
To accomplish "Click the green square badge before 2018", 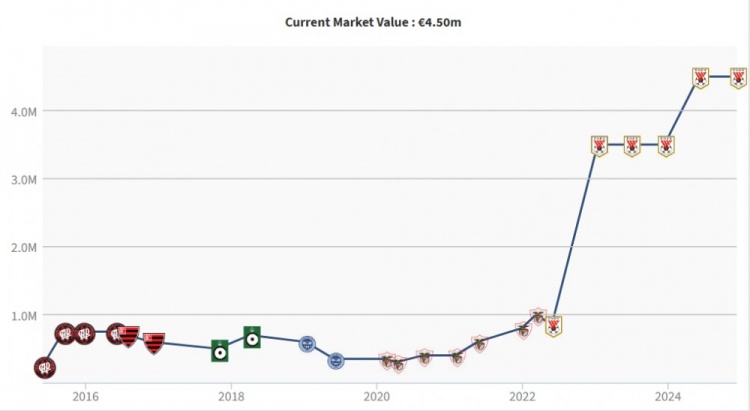I will click(x=220, y=351).
